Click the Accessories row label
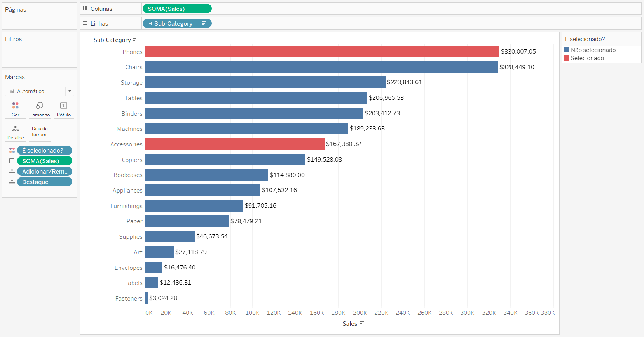This screenshot has height=337, width=644. tap(126, 144)
